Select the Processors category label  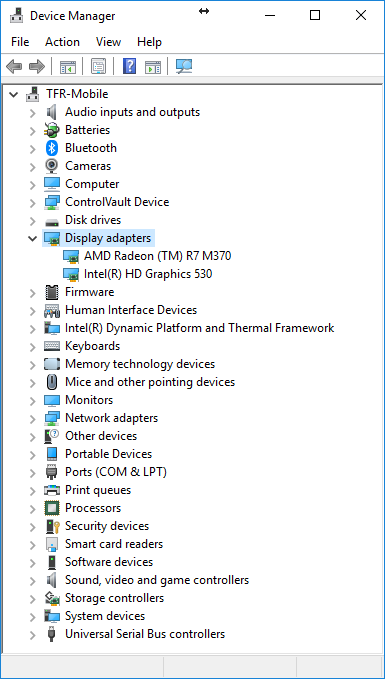click(93, 508)
